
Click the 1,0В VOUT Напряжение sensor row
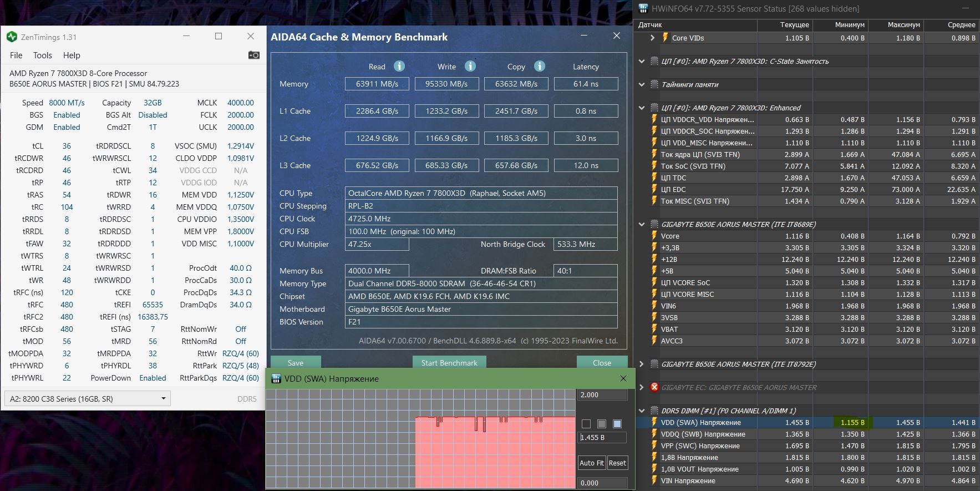click(x=806, y=469)
